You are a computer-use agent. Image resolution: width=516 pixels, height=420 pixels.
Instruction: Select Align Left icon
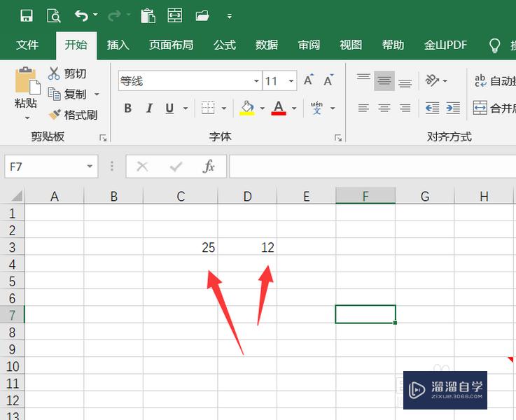(x=363, y=108)
